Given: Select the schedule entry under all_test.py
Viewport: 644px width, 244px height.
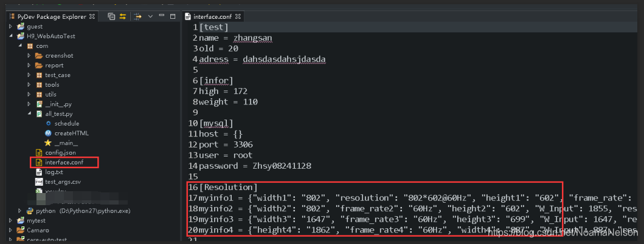Looking at the screenshot, I should coord(67,123).
